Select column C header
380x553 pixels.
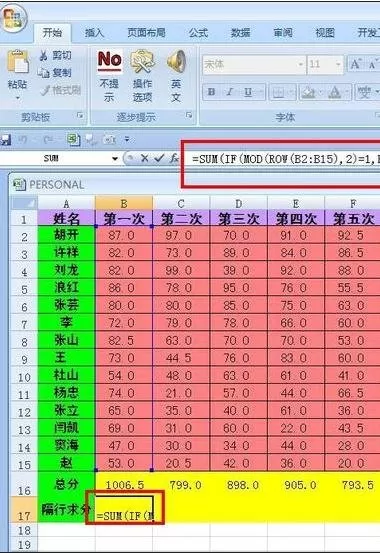181,203
